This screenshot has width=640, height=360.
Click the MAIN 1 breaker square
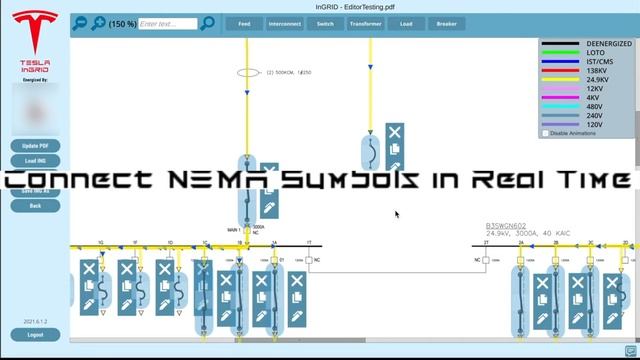[x=247, y=231]
